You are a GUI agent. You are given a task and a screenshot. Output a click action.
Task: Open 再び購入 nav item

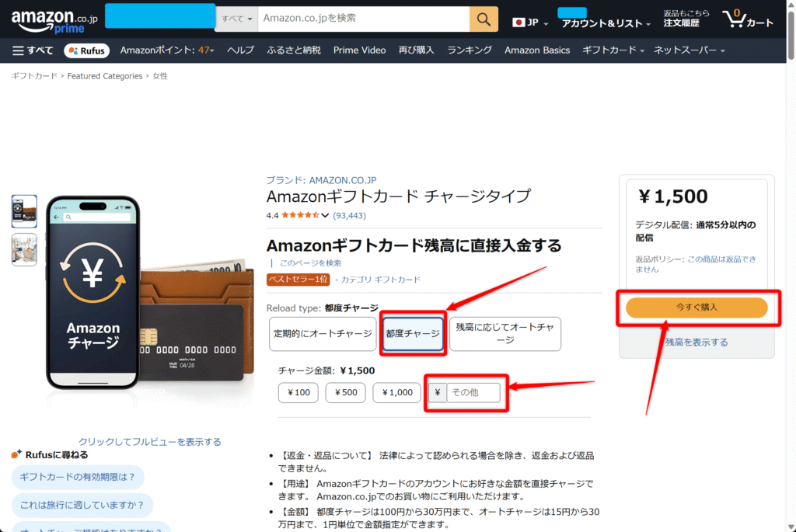pyautogui.click(x=417, y=50)
